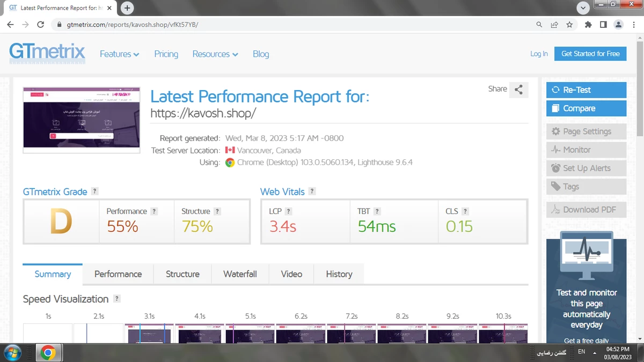Open the taskbar clock showing 04:52 PM
This screenshot has height=362, width=644.
click(617, 353)
